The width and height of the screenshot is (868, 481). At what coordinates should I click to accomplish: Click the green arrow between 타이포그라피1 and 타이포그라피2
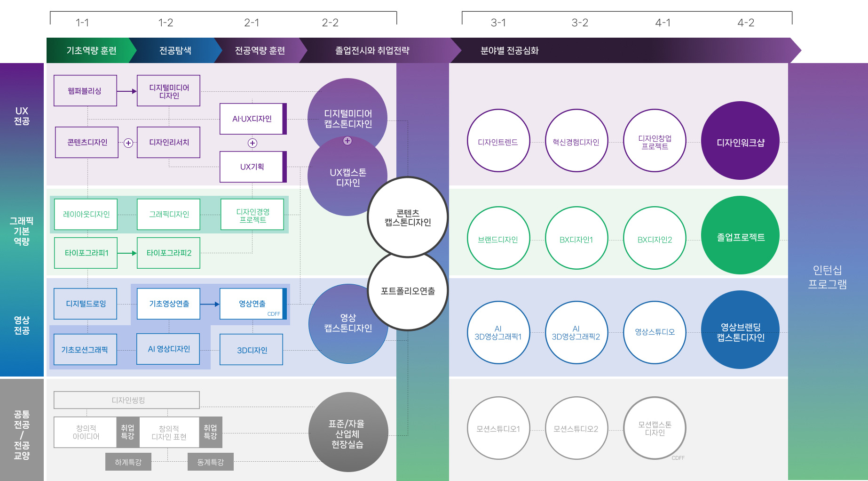pos(127,253)
